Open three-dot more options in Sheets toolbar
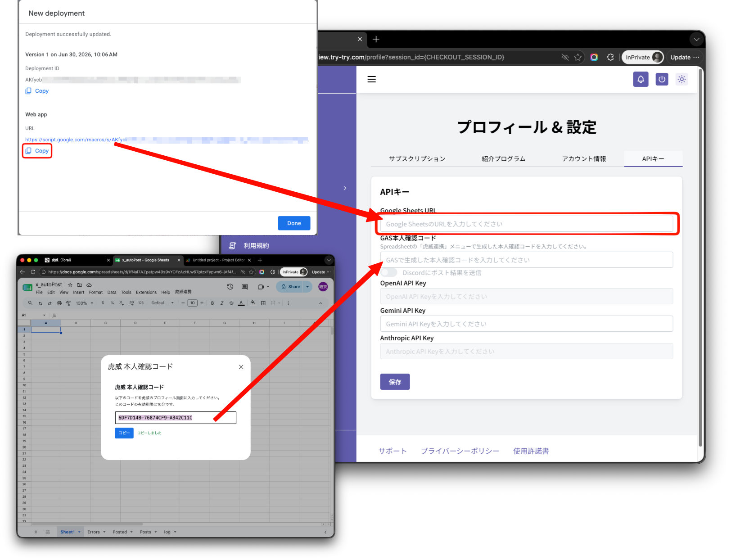The image size is (731, 560). pyautogui.click(x=288, y=303)
